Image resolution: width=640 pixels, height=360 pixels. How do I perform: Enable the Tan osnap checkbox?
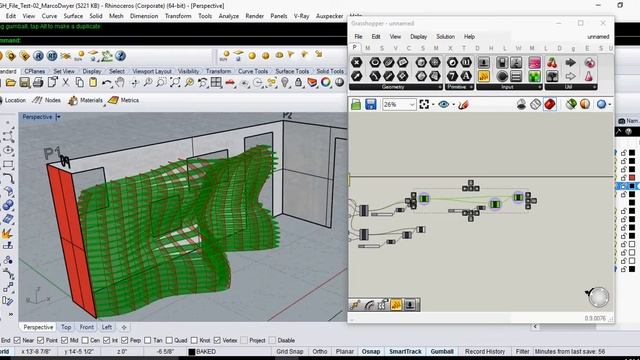click(147, 340)
